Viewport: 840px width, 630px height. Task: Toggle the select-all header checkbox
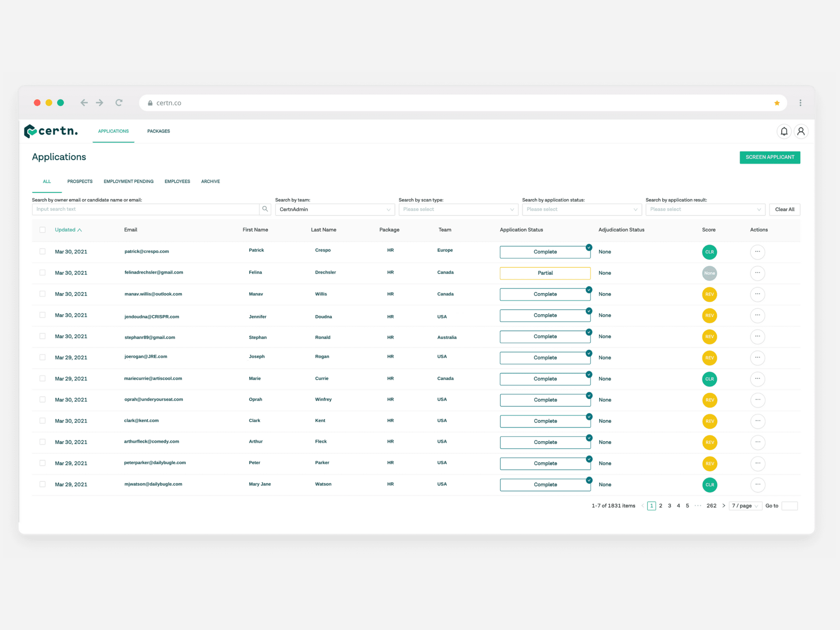pyautogui.click(x=42, y=229)
